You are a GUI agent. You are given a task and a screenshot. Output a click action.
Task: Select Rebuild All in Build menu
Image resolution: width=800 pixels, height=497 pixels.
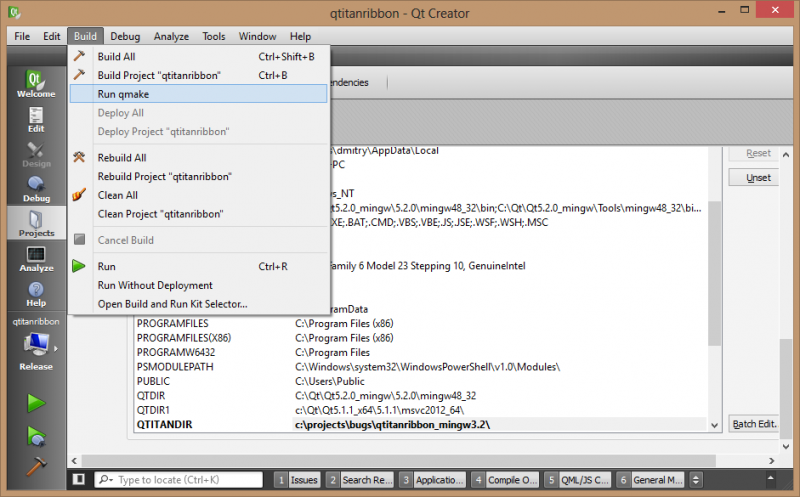(x=122, y=158)
